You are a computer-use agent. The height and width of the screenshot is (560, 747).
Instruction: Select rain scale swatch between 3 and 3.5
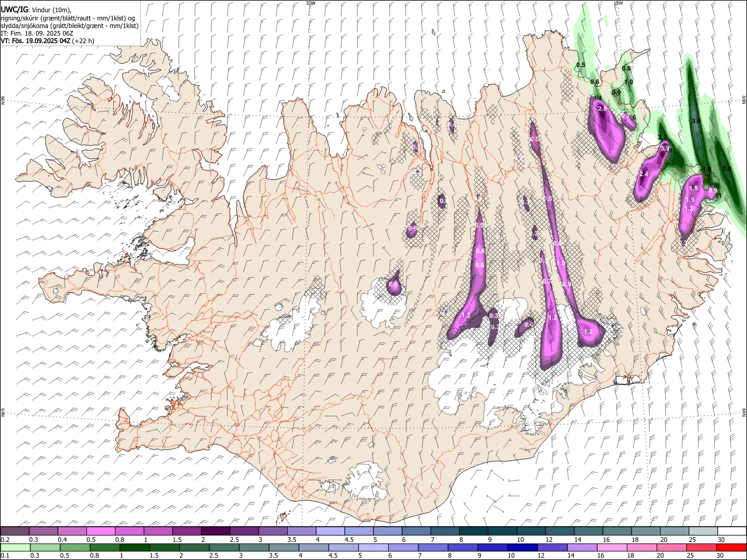[x=253, y=548]
